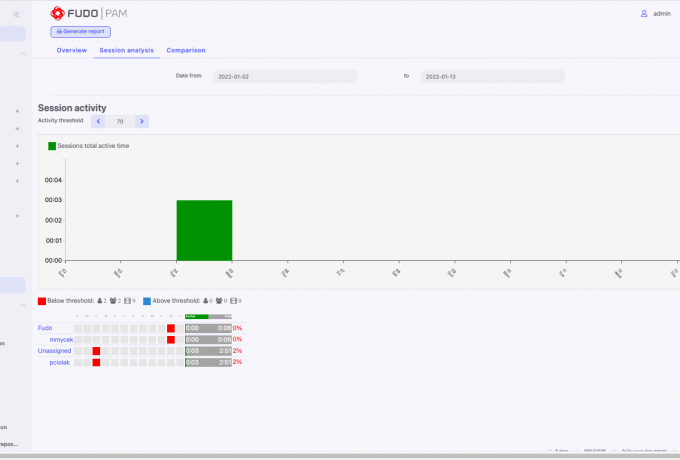The height and width of the screenshot is (460, 680).
Task: Click the end date field 2022-01-13
Action: 491,76
